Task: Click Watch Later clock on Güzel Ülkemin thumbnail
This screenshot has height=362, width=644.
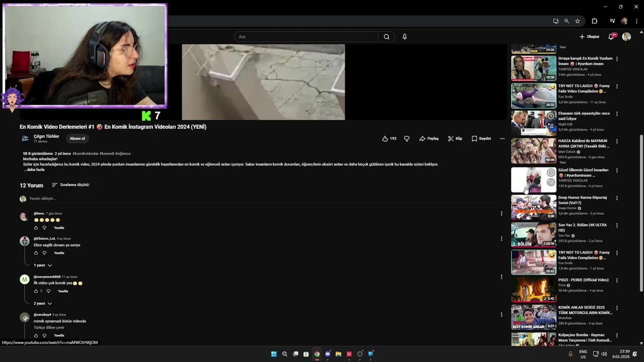Action: (x=551, y=173)
